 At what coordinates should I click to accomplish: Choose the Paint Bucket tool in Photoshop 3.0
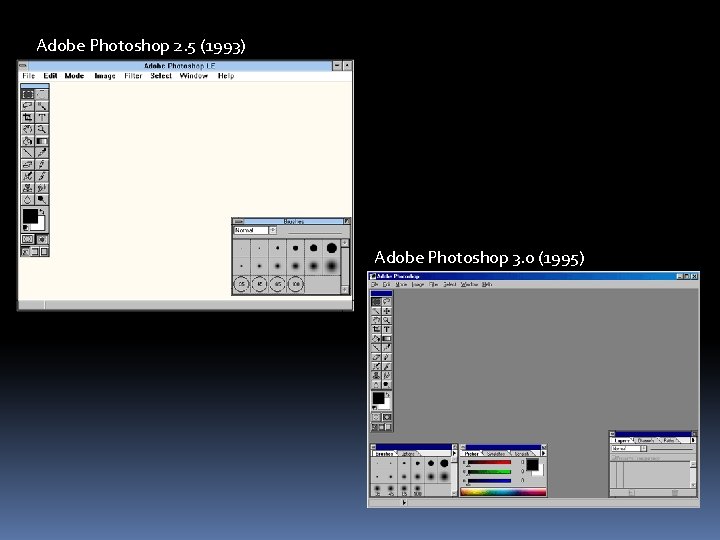pos(376,338)
